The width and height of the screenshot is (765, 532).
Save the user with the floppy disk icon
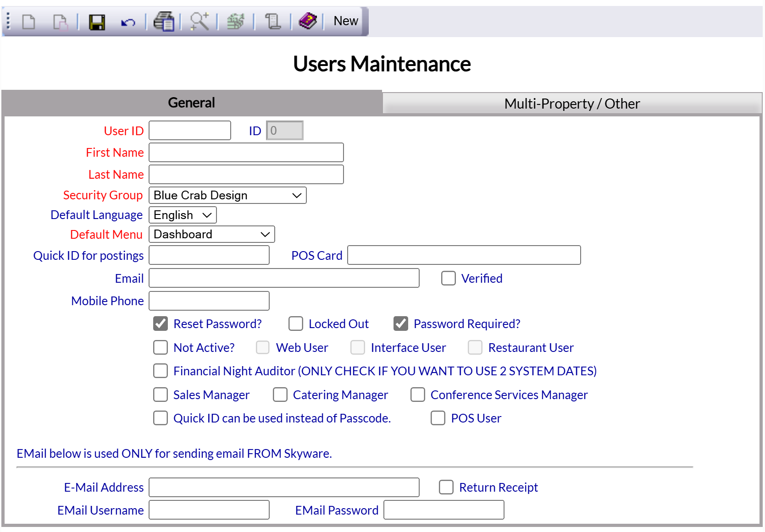point(97,22)
